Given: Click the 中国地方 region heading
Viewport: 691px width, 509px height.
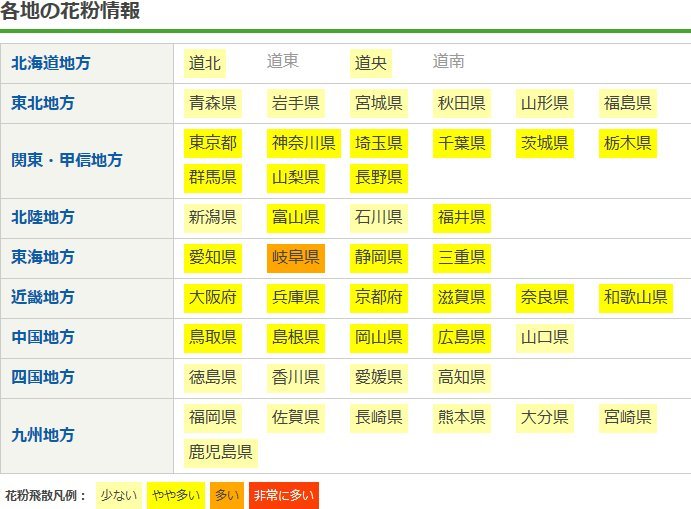Looking at the screenshot, I should [x=43, y=337].
